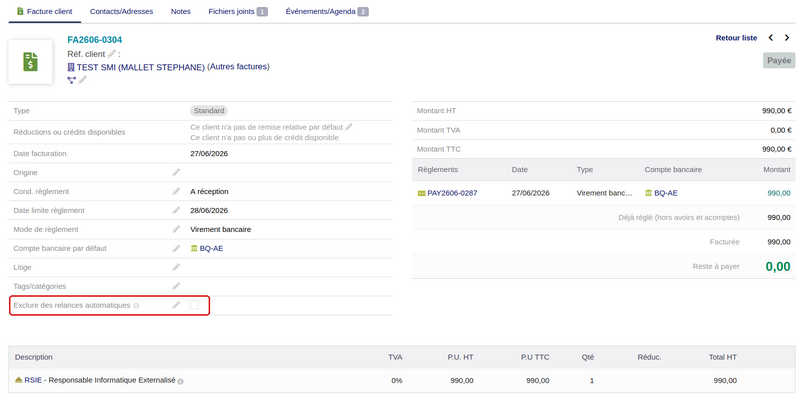Click Fichiers joints count badge 1

coord(262,12)
